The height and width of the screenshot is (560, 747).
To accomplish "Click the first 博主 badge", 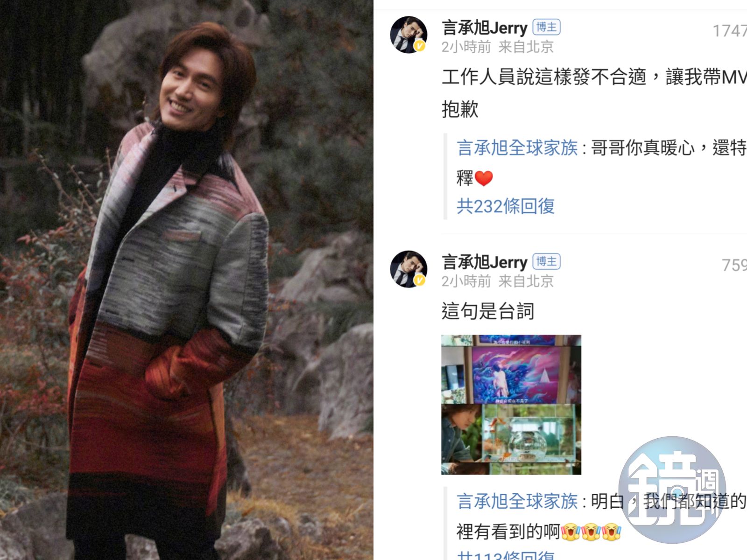I will [x=546, y=27].
